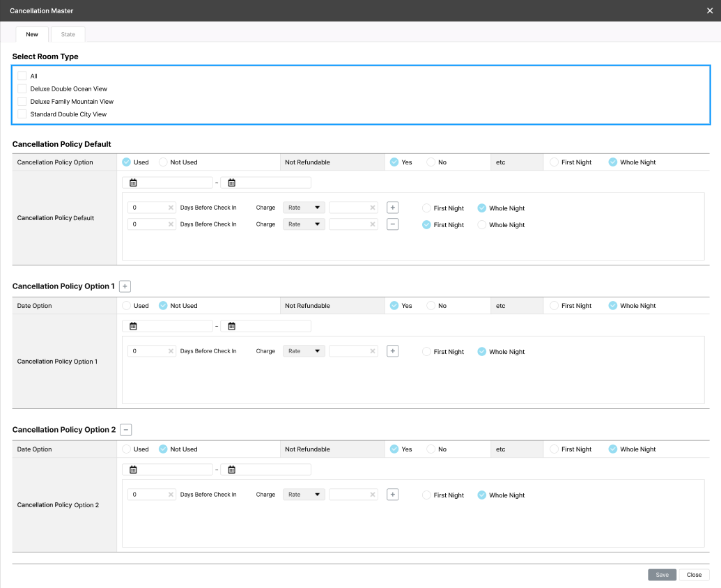
Task: Open start date calendar in Cancellation Policy Option 1
Action: click(133, 326)
